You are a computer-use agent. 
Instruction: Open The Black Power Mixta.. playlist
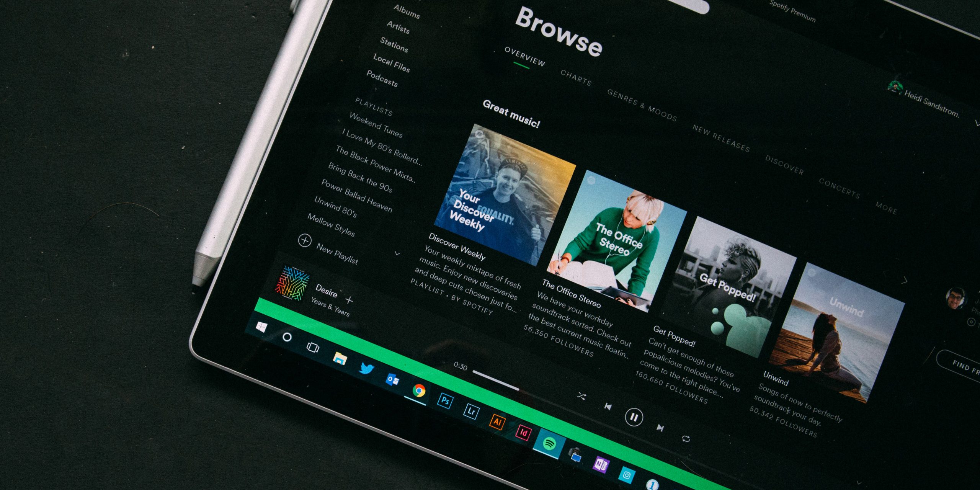click(376, 163)
